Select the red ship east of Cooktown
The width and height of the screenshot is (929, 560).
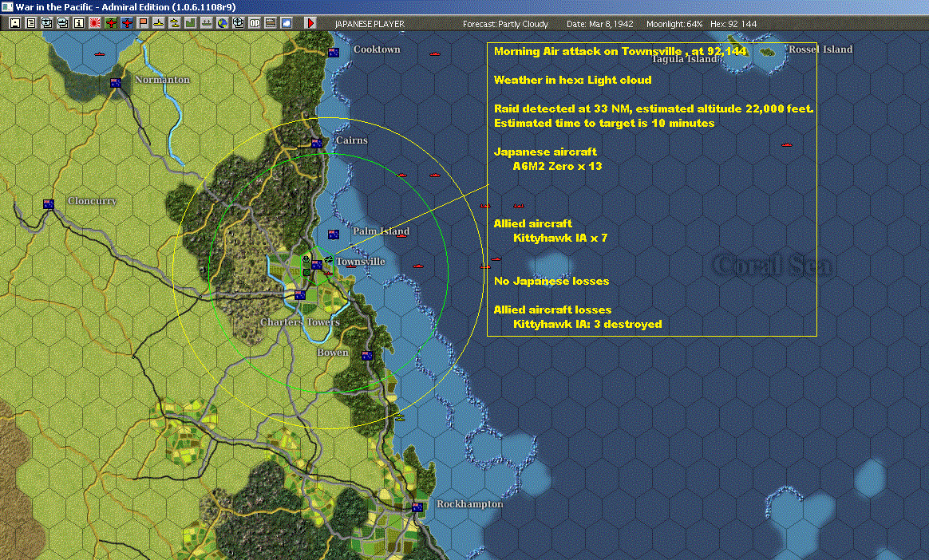pos(435,54)
